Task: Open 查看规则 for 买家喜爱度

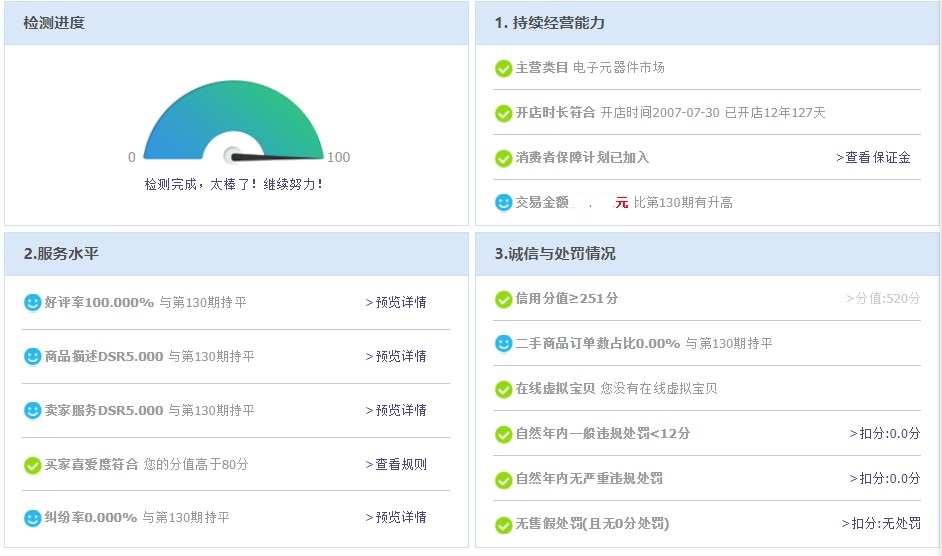Action: 396,464
